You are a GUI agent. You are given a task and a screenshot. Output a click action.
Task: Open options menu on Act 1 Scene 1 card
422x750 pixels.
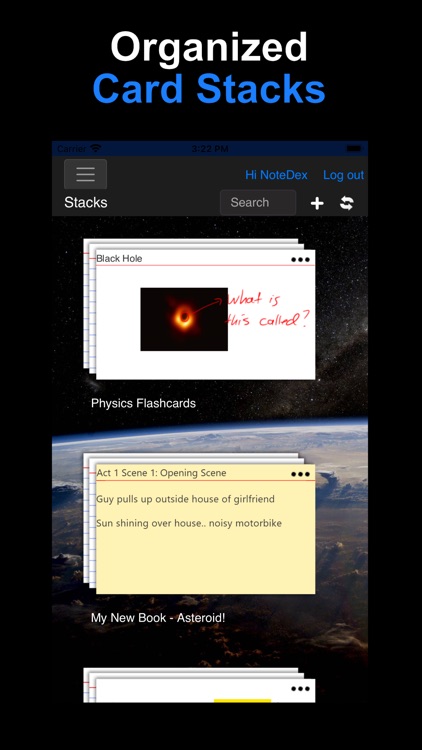(x=300, y=474)
